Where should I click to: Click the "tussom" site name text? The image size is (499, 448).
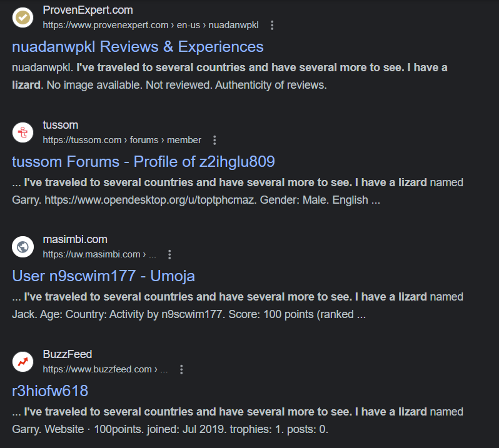[x=61, y=125]
